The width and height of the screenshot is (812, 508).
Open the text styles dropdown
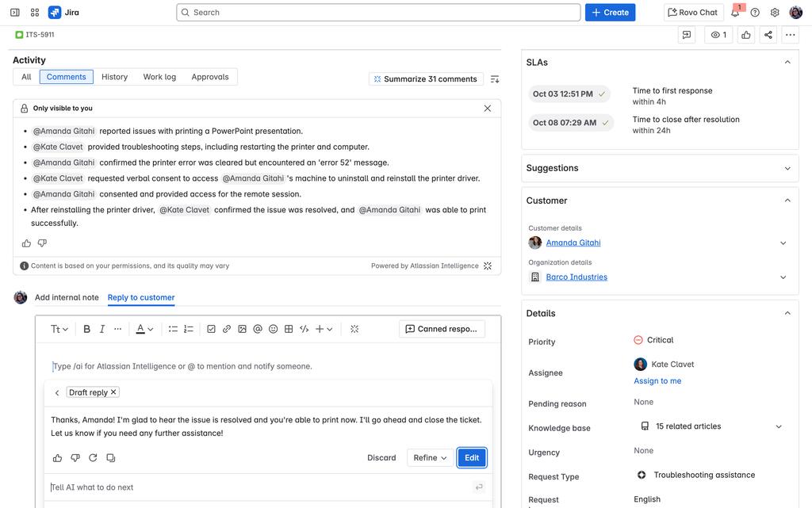point(59,329)
